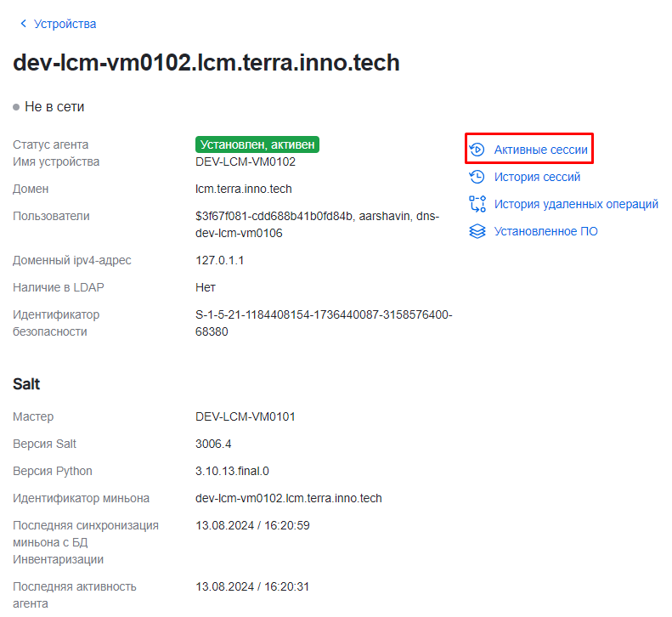Open История удаленных операций link
Image resolution: width=672 pixels, height=617 pixels.
[576, 204]
